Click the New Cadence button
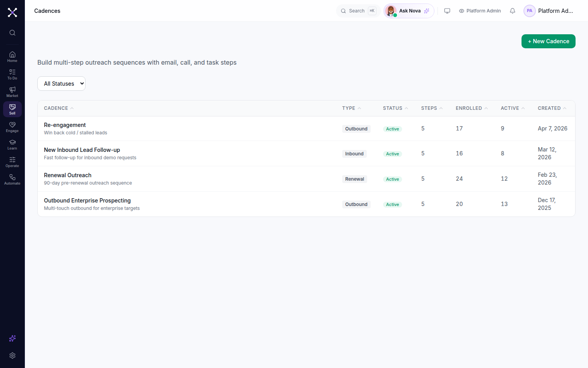The height and width of the screenshot is (368, 588). pos(548,41)
